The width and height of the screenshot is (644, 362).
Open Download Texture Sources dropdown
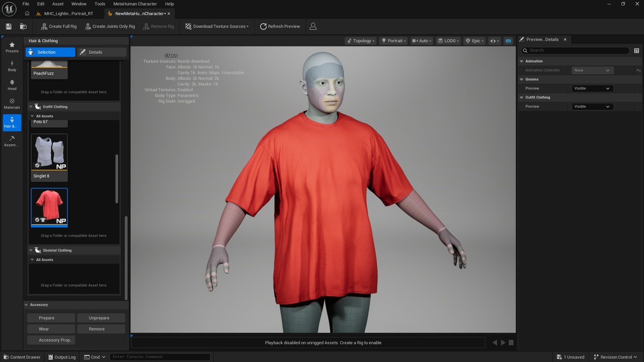click(x=217, y=26)
